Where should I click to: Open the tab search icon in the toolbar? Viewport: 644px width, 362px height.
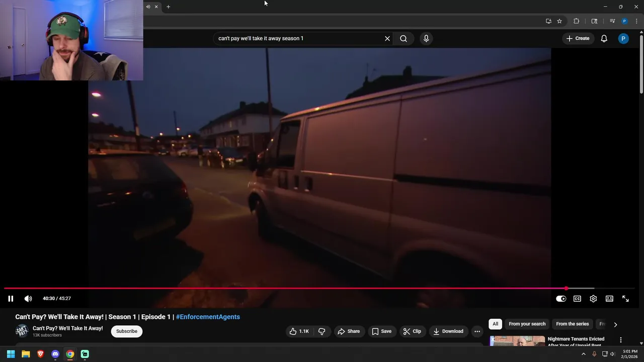point(594,21)
